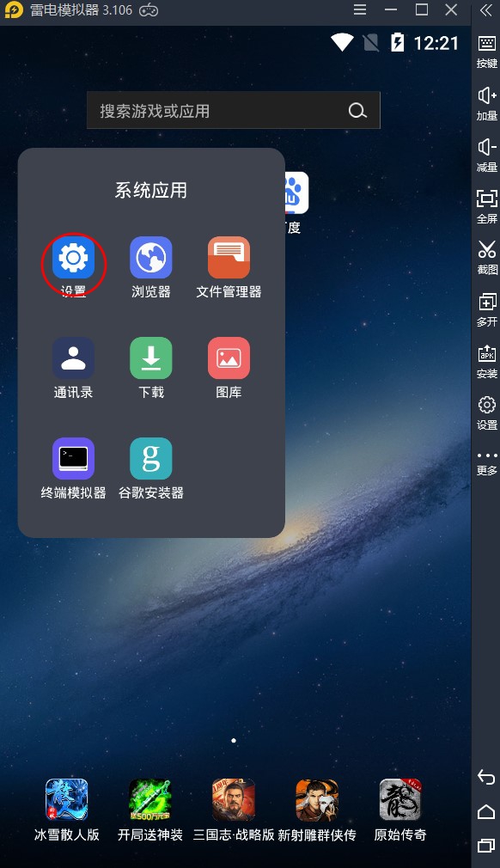Collapse the sidebar with double chevron
Screen dimensions: 500x868
pos(486,10)
